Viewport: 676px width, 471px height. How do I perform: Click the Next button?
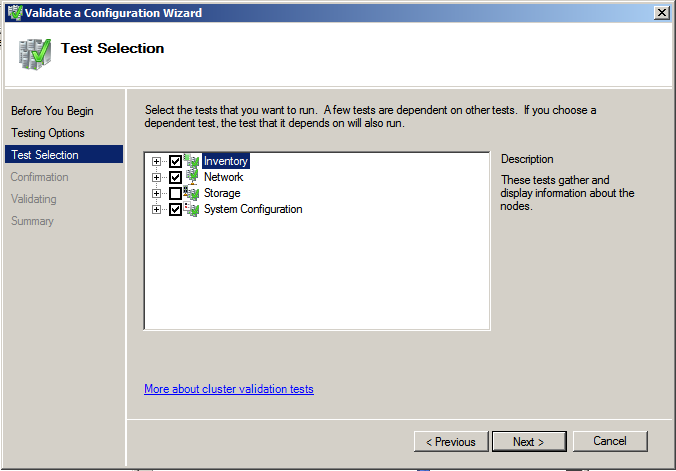click(x=529, y=442)
